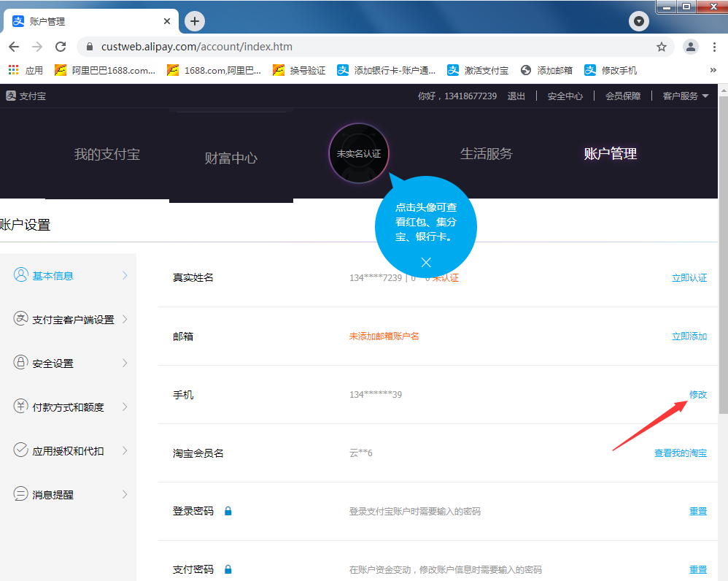
Task: Open 阿里巴巴1688.com bookmark
Action: 105,70
